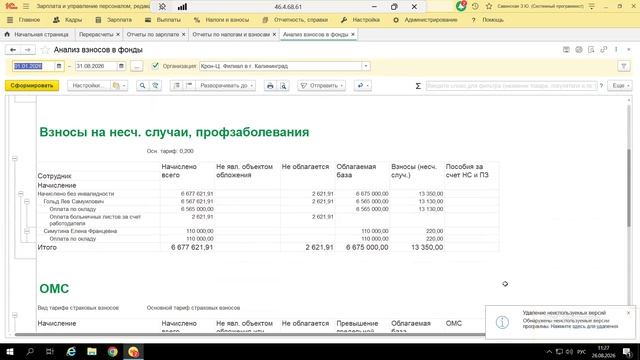
Task: Select the Итого base cell 6 675 000,00
Action: (x=362, y=247)
